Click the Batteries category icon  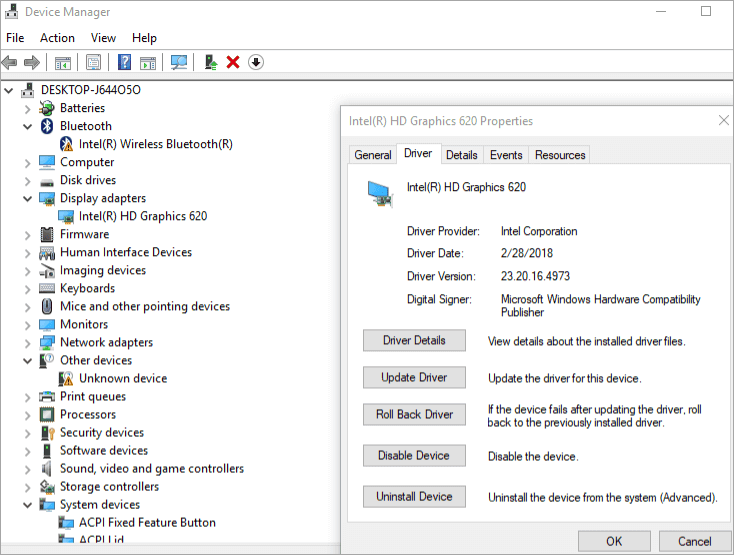pyautogui.click(x=47, y=108)
